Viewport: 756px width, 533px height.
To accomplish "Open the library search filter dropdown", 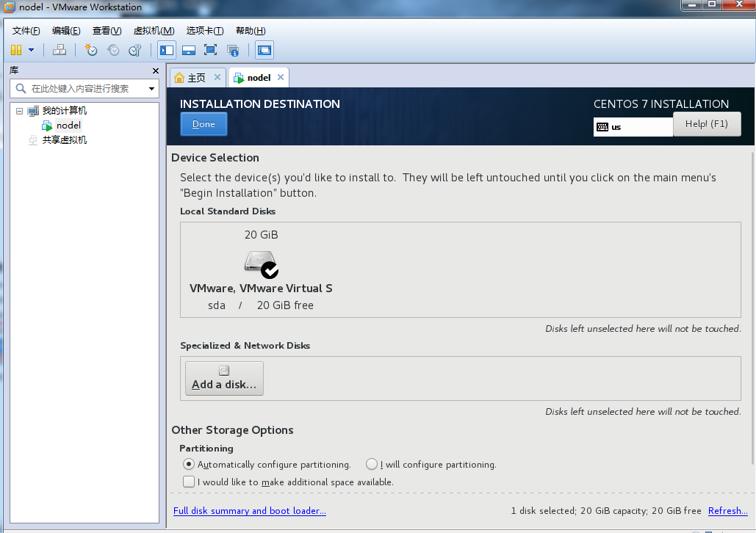I will click(x=151, y=89).
